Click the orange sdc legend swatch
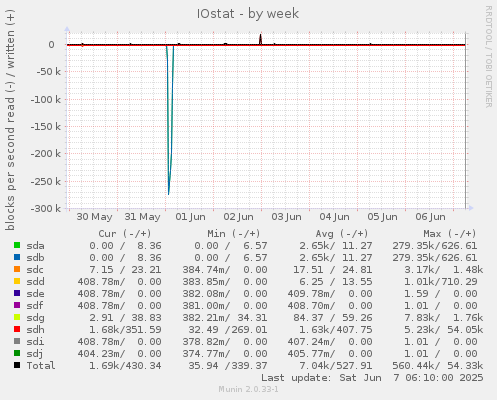The image size is (497, 400). pos(17,269)
